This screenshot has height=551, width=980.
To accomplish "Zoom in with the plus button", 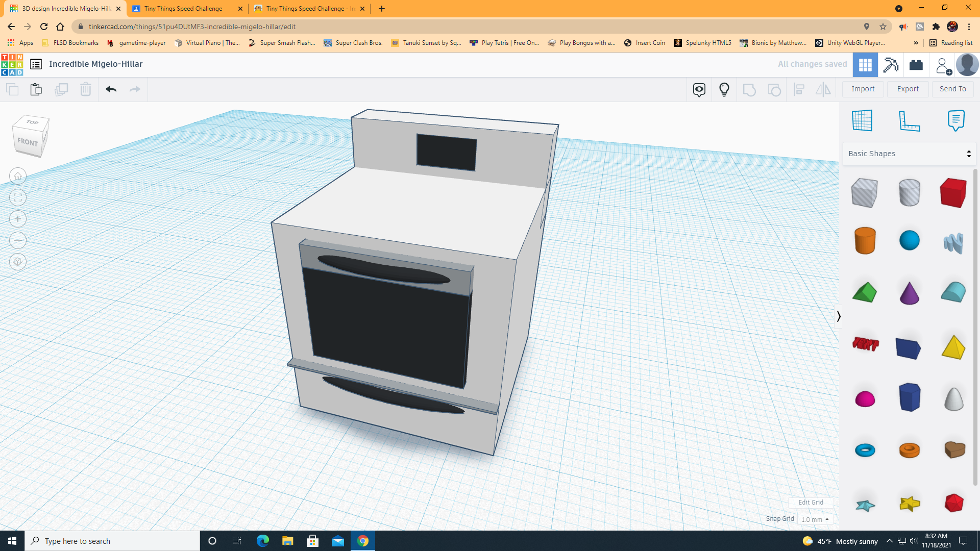I will pos(18,219).
